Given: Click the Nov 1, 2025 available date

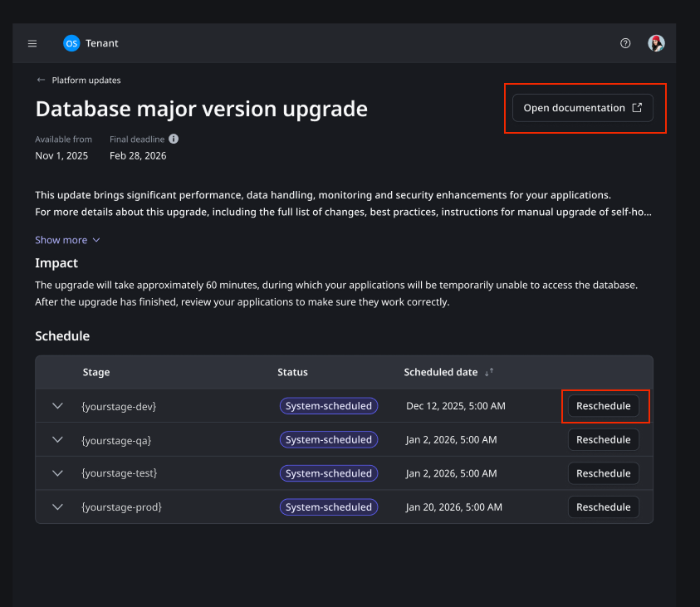Looking at the screenshot, I should pyautogui.click(x=61, y=156).
